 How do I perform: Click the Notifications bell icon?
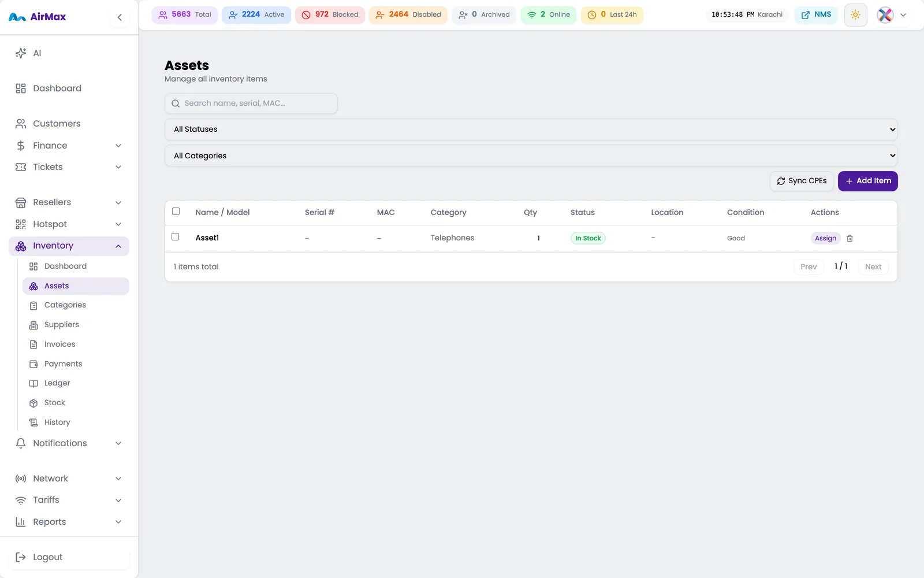click(x=21, y=443)
